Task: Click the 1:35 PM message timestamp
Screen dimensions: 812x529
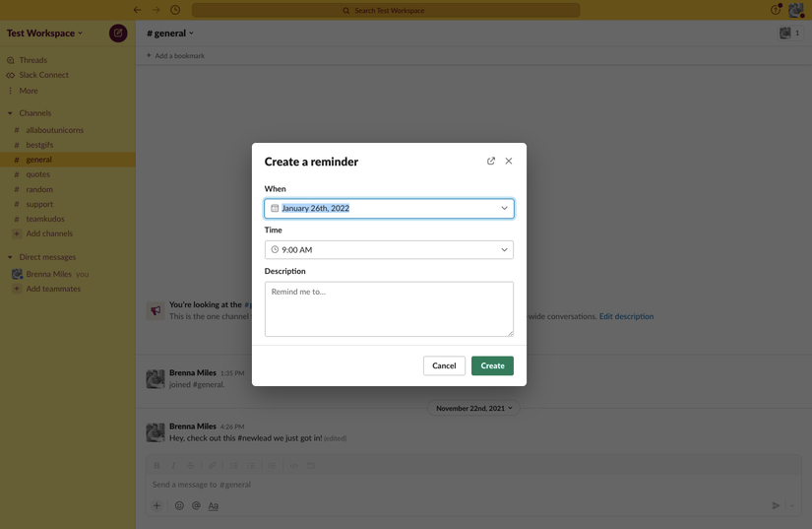Action: 232,373
